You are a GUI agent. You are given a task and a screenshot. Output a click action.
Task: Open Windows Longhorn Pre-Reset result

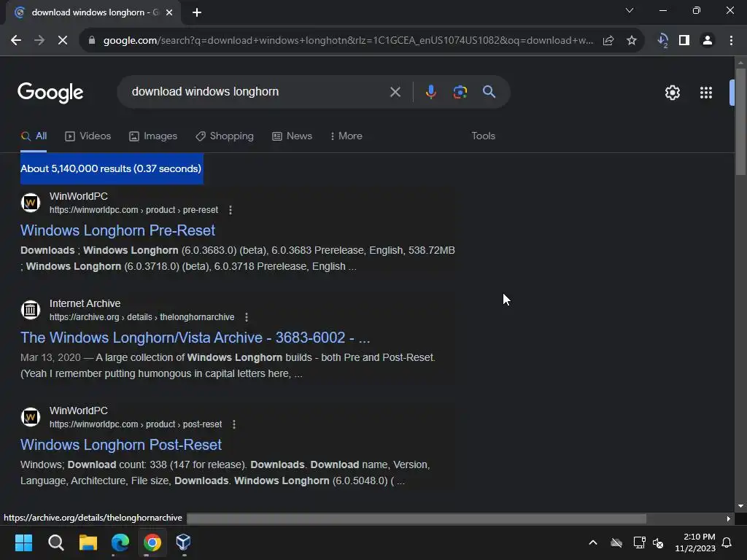tap(117, 230)
